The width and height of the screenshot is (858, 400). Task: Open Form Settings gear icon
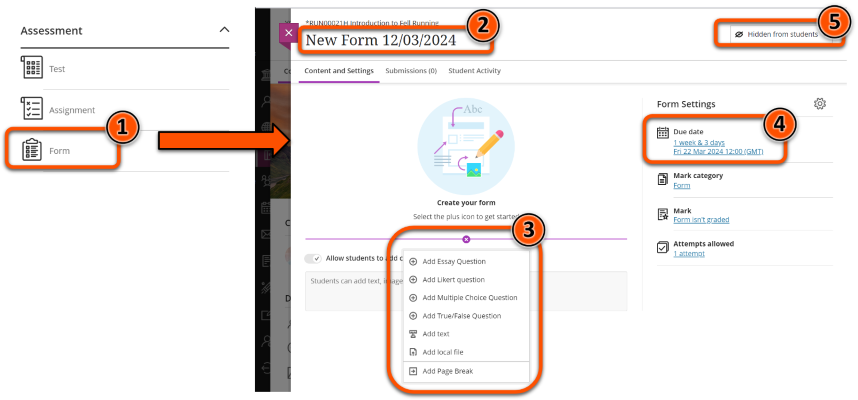(820, 104)
